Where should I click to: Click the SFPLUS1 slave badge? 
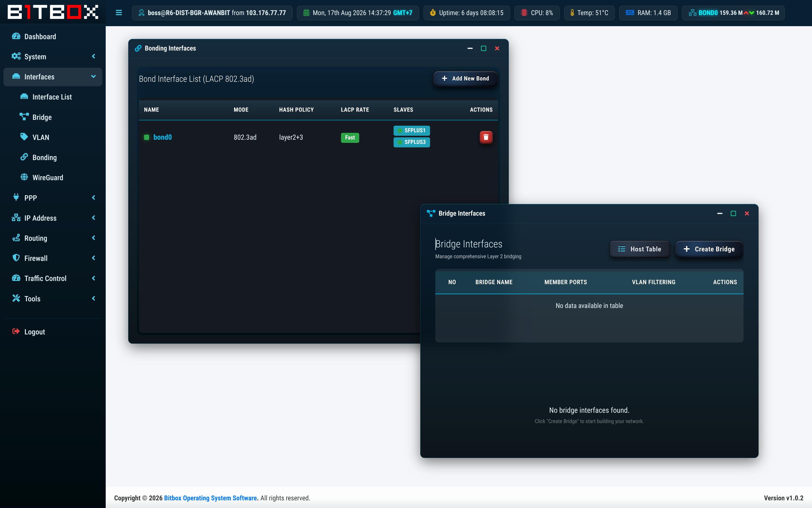[412, 130]
